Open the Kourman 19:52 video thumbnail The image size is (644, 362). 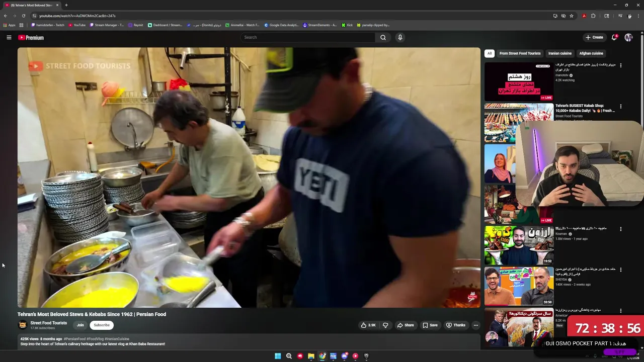tap(519, 245)
